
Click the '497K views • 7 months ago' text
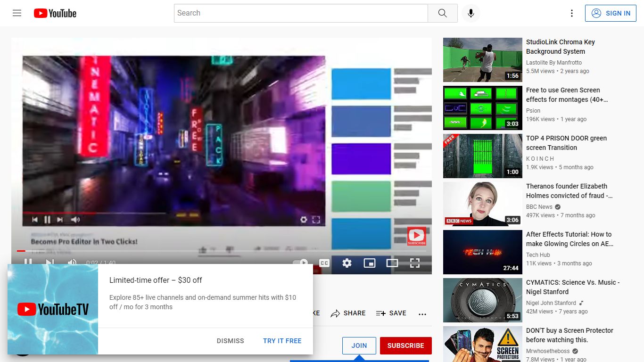[x=561, y=215]
